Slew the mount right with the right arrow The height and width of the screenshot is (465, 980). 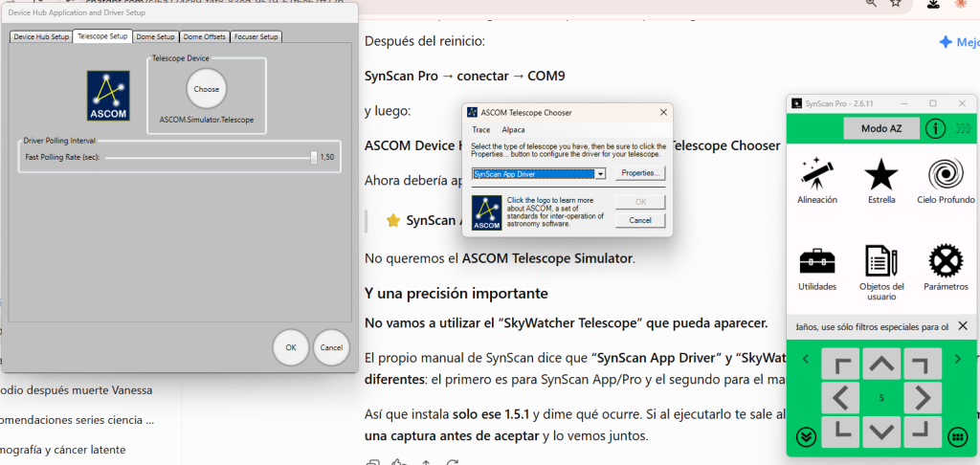923,397
